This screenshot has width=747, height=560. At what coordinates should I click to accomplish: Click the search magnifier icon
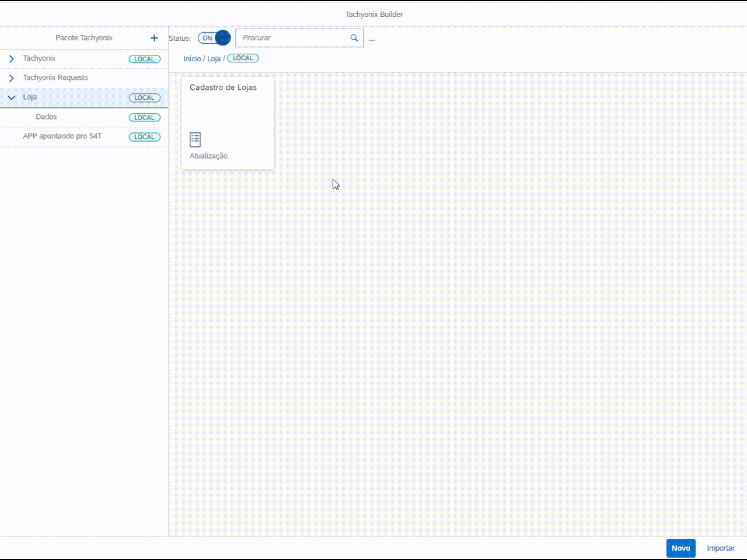click(354, 38)
